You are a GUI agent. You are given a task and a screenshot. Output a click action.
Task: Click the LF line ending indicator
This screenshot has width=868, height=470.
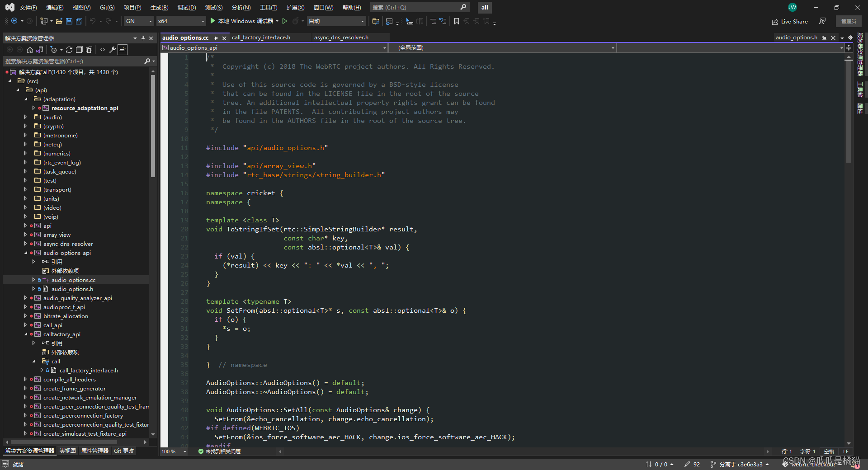(845, 451)
